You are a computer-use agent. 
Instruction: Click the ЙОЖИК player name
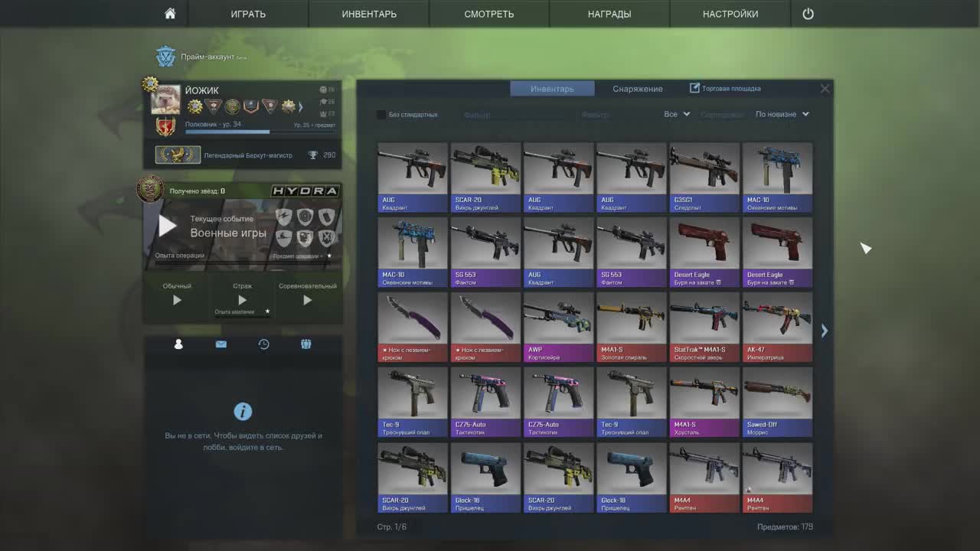201,90
